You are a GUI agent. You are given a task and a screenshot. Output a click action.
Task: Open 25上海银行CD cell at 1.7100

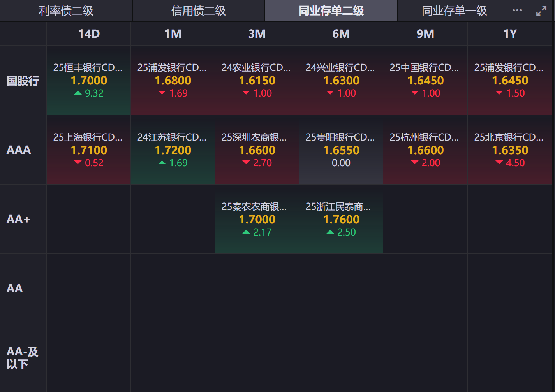coord(89,150)
